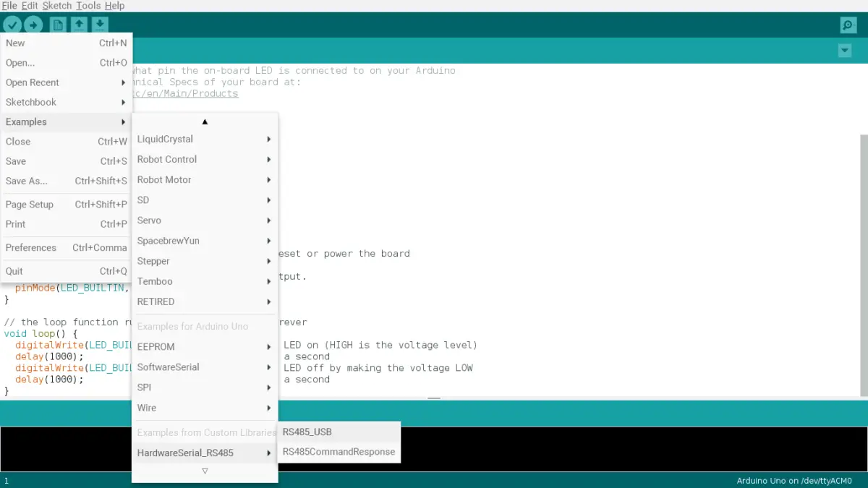Click the Open sketch icon in the toolbar

(79, 24)
